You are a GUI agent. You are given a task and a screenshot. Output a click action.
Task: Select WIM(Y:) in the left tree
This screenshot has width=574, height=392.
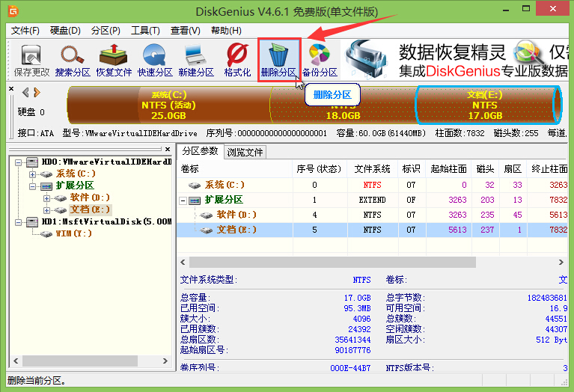[73, 233]
